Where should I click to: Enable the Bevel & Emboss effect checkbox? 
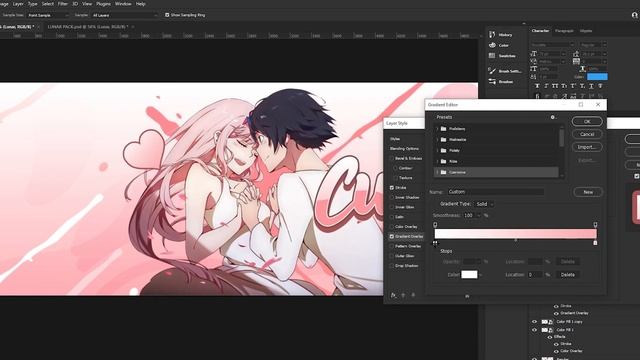392,158
